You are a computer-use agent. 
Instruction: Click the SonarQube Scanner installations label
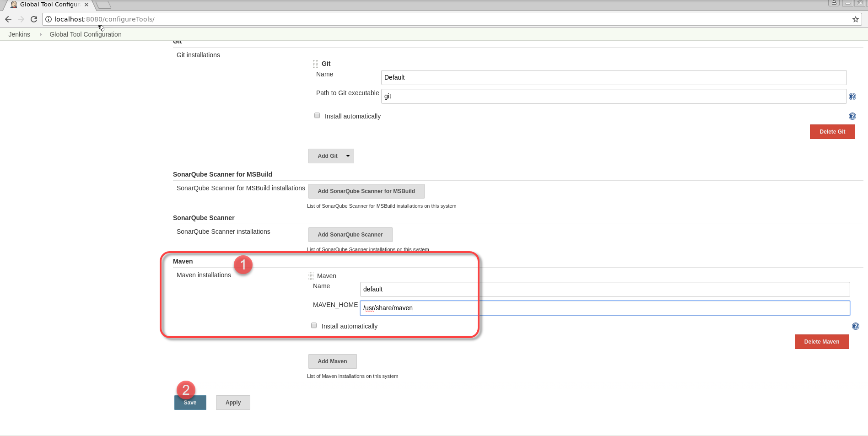pyautogui.click(x=223, y=231)
